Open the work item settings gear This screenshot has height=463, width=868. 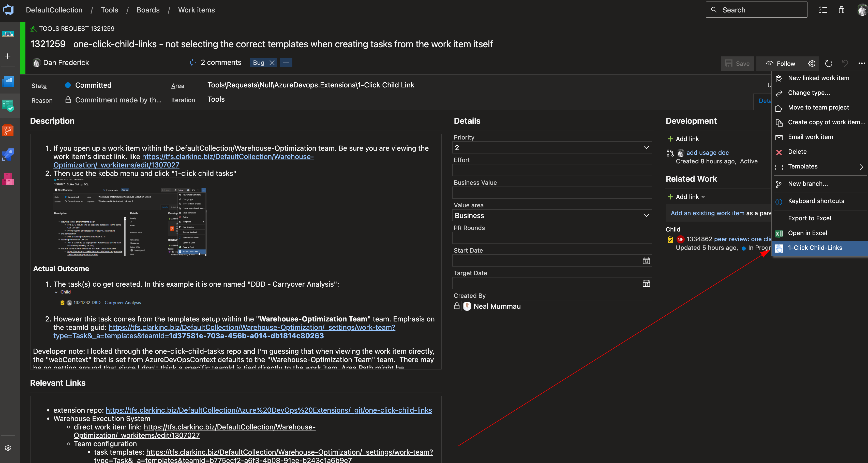coord(812,63)
